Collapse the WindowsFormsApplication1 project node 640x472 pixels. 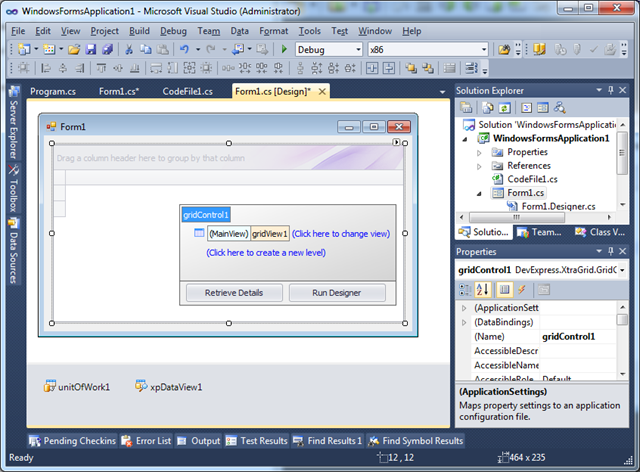coord(465,139)
